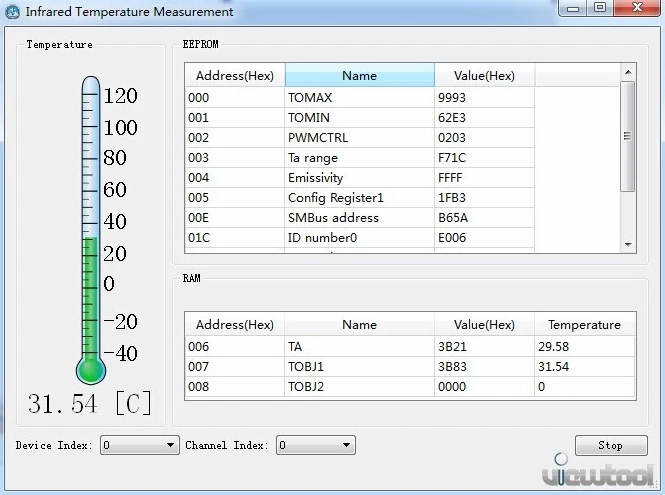Screen dimensions: 665x495
Task: Click RAM Value(Hex) column header
Action: pyautogui.click(x=484, y=324)
